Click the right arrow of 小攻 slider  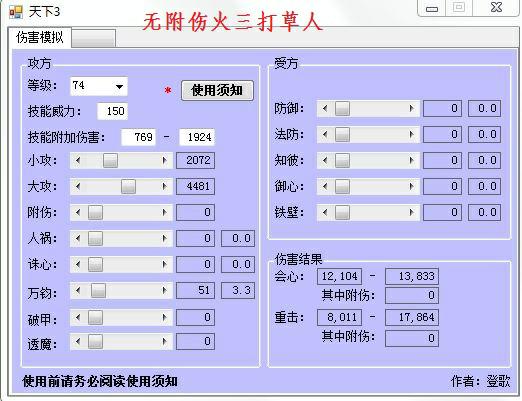coord(165,160)
